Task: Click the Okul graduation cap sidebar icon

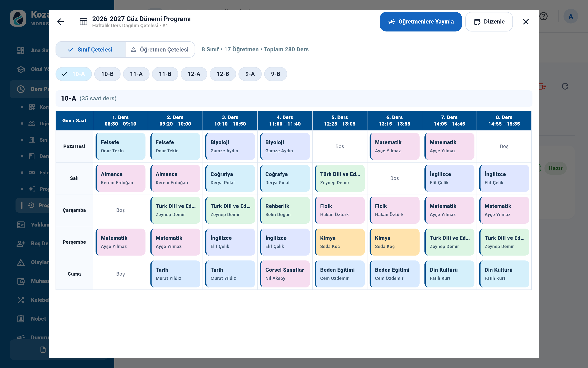Action: (x=21, y=69)
